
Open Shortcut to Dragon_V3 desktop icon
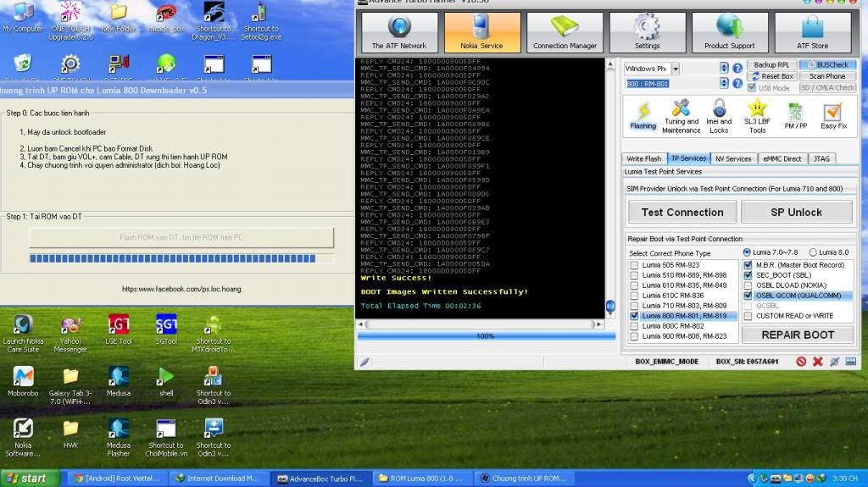(x=214, y=21)
